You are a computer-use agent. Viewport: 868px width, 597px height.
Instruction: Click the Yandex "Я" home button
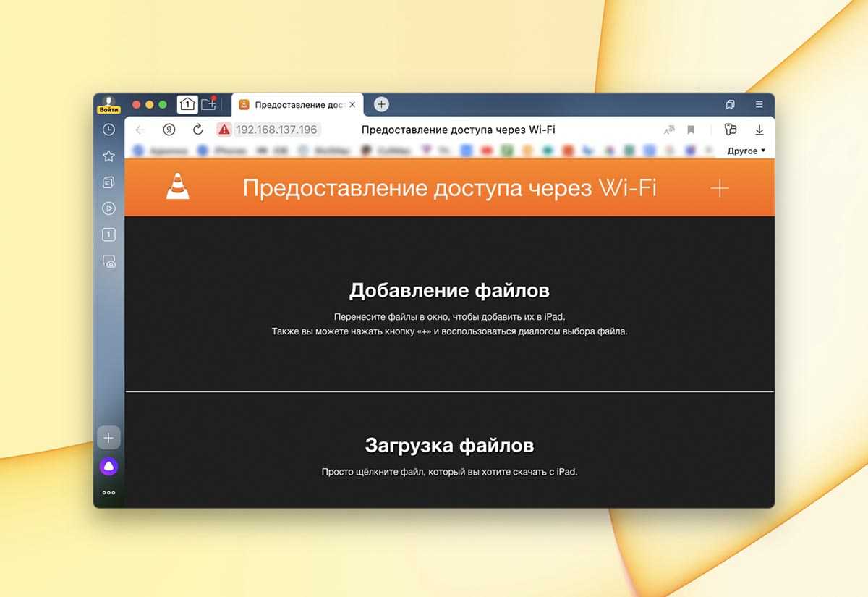pos(169,130)
